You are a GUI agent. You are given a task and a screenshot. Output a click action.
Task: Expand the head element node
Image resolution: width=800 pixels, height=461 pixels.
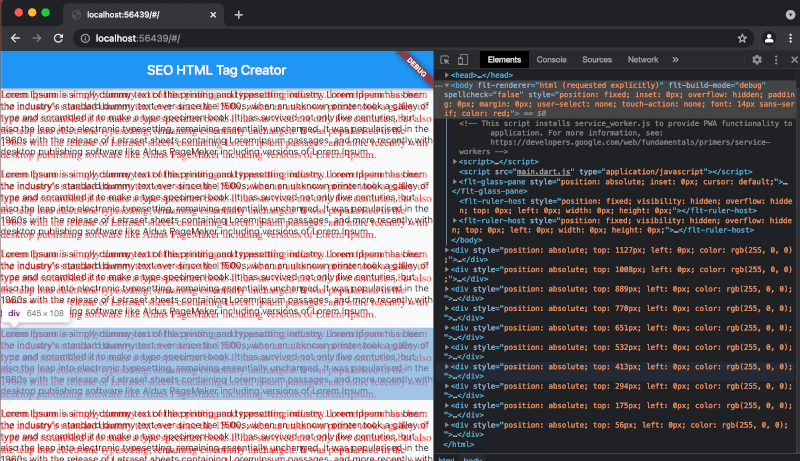click(446, 75)
